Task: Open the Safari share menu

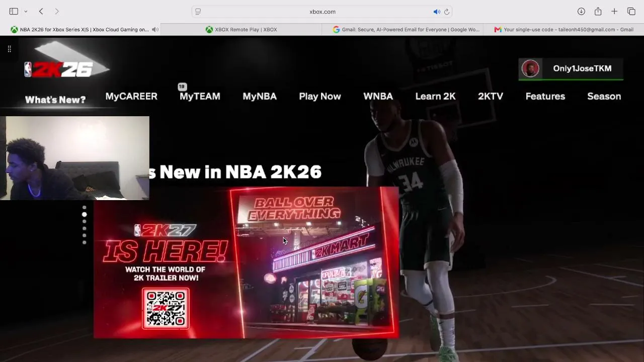Action: [x=598, y=12]
